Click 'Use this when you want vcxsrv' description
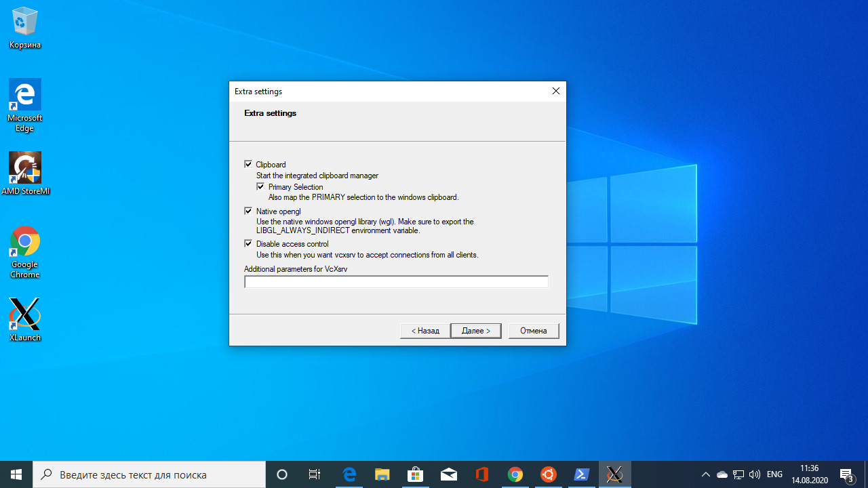Screen dimensions: 868x488 368,255
